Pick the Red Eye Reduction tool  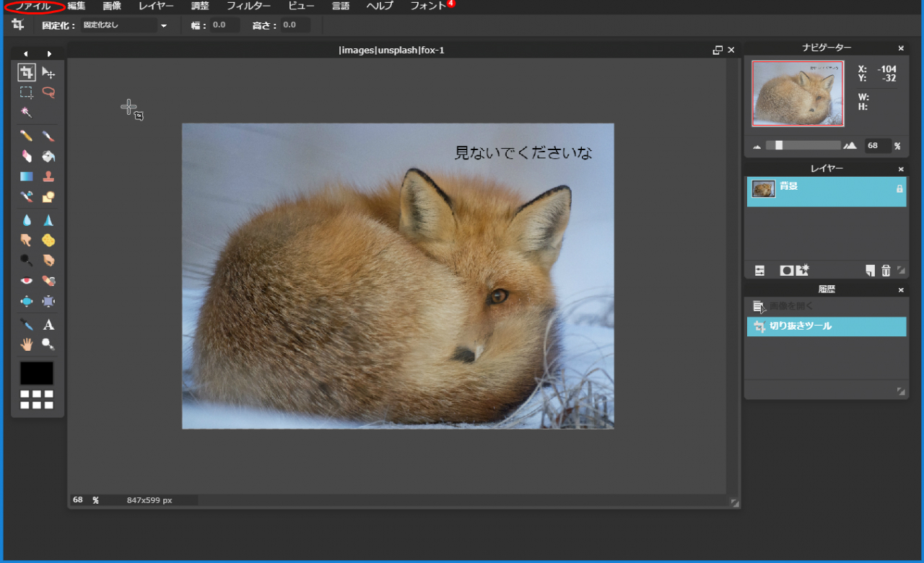tap(27, 281)
